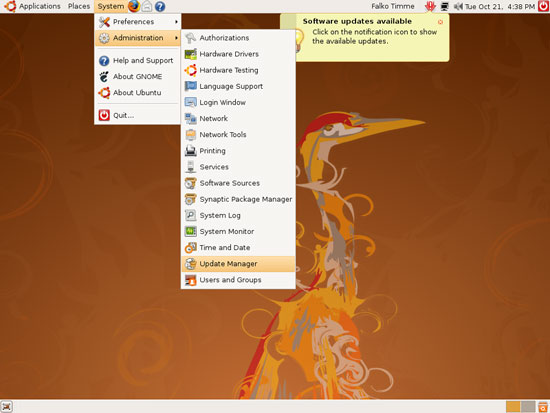Open the Places menu in top panel
The width and height of the screenshot is (550, 413).
pyautogui.click(x=79, y=6)
